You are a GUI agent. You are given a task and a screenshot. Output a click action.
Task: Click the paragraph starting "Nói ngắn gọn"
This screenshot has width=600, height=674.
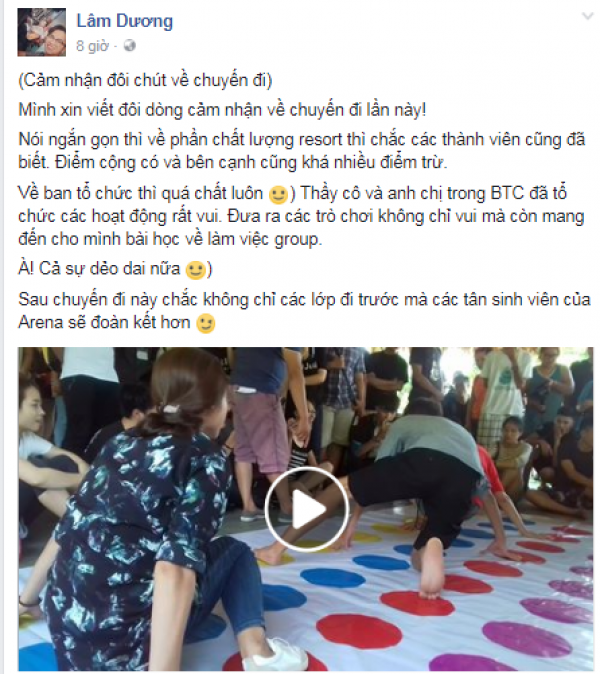pos(302,151)
